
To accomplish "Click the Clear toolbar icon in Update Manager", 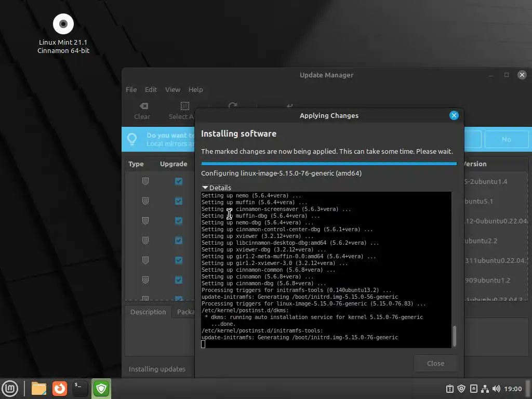I will 143,106.
